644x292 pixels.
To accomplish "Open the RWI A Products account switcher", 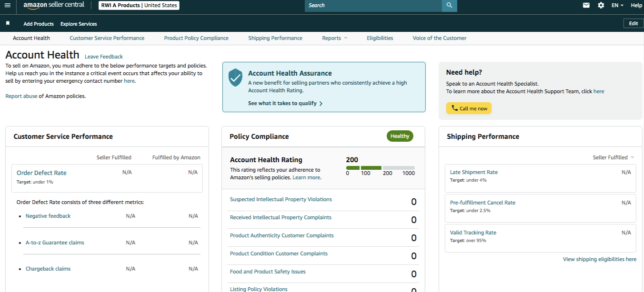I will 139,6.
